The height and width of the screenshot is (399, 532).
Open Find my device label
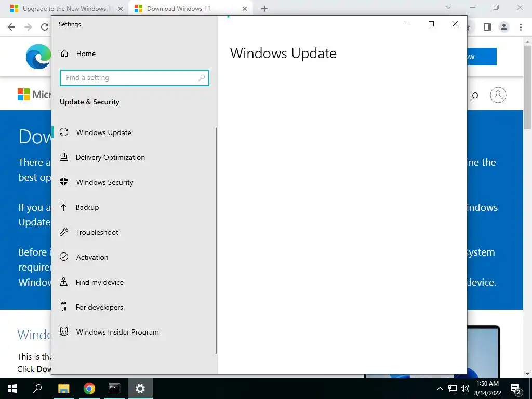[x=99, y=282]
